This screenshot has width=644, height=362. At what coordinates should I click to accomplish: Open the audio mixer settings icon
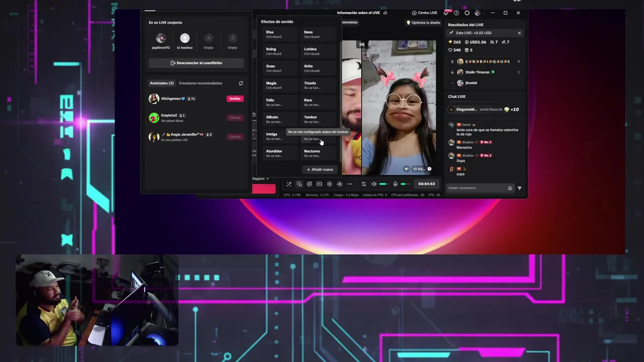pos(364,184)
